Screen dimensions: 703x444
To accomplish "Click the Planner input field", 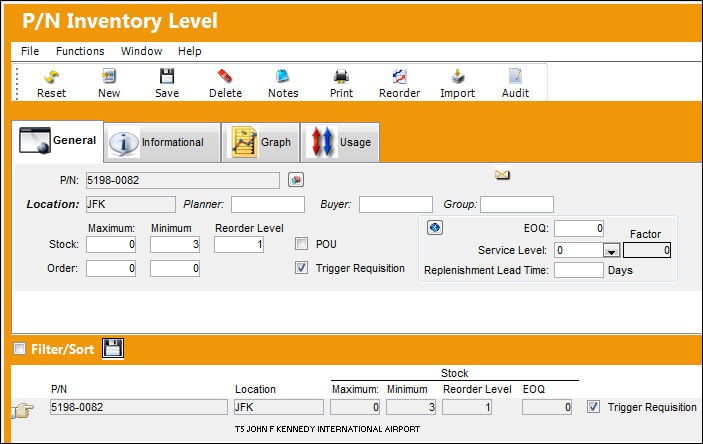I will coord(268,205).
